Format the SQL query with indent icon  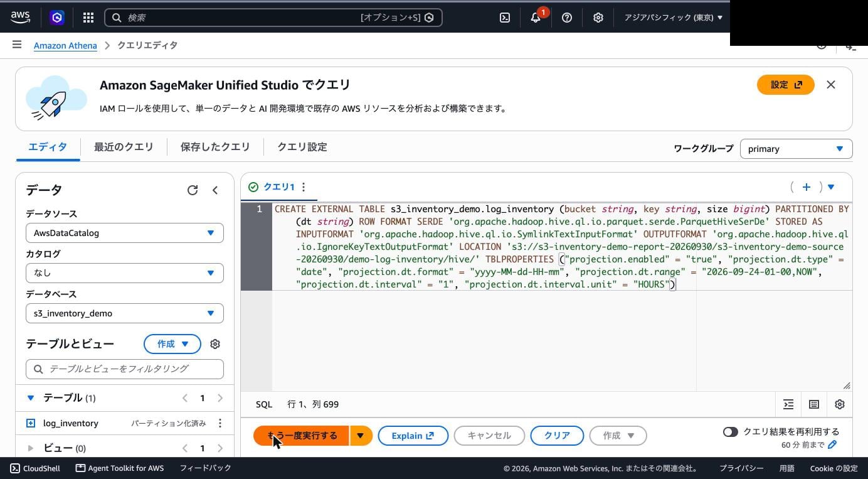tap(788, 404)
